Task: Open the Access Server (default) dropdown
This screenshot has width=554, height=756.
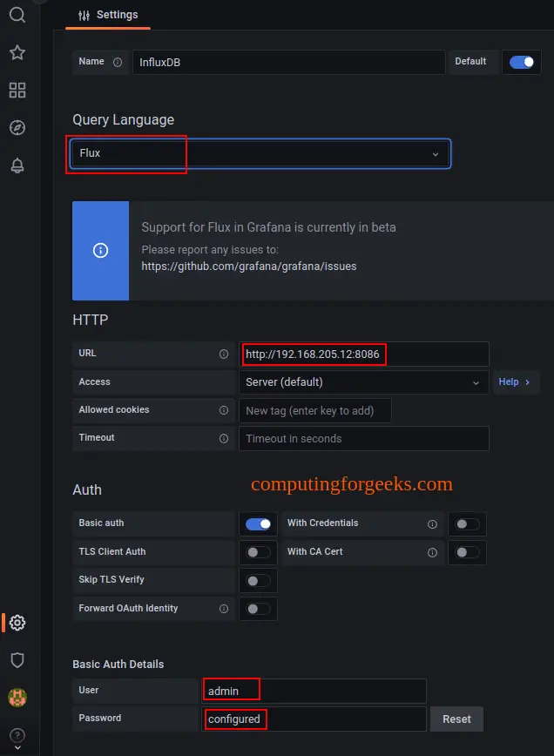Action: pyautogui.click(x=364, y=382)
